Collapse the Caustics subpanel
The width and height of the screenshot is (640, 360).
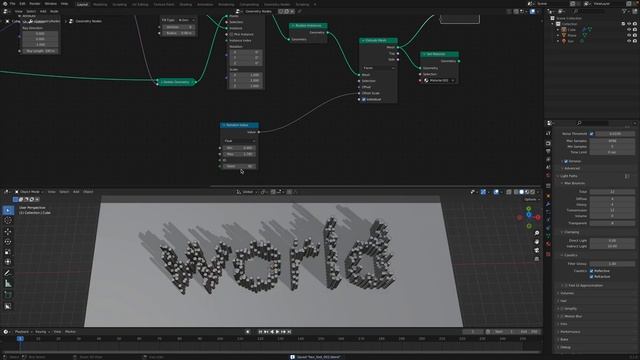(569, 255)
